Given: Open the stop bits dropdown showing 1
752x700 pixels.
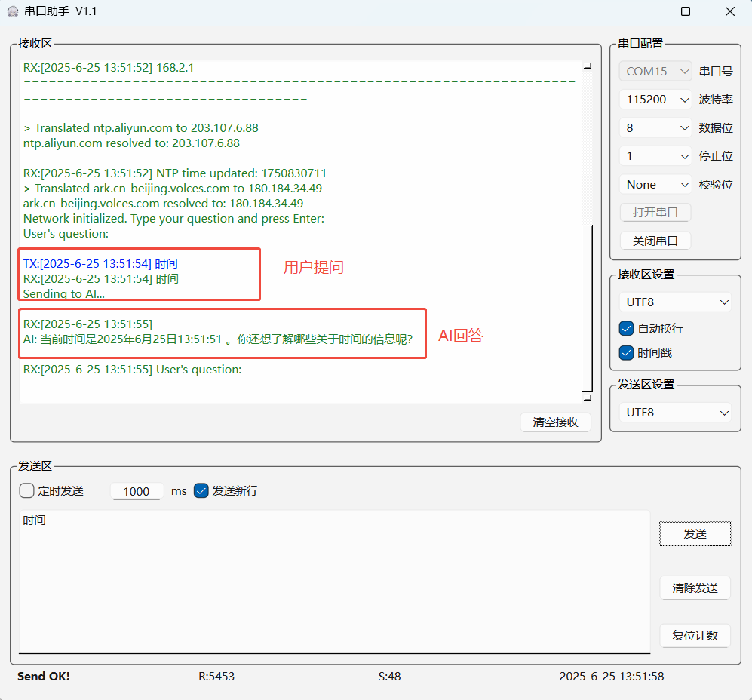Looking at the screenshot, I should (x=655, y=156).
